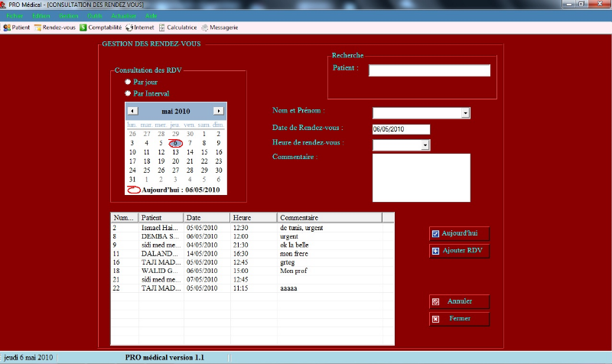Open the 'Heure de rendez-vous' dropdown

pos(425,145)
